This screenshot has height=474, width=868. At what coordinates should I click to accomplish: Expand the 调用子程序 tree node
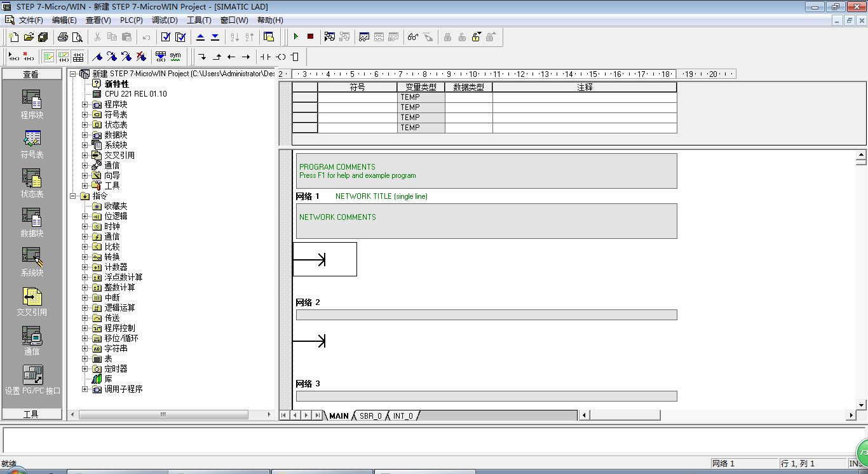[x=85, y=389]
